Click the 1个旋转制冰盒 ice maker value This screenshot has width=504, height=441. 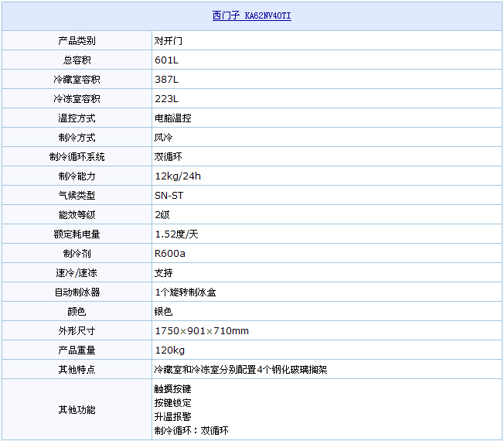tap(186, 292)
